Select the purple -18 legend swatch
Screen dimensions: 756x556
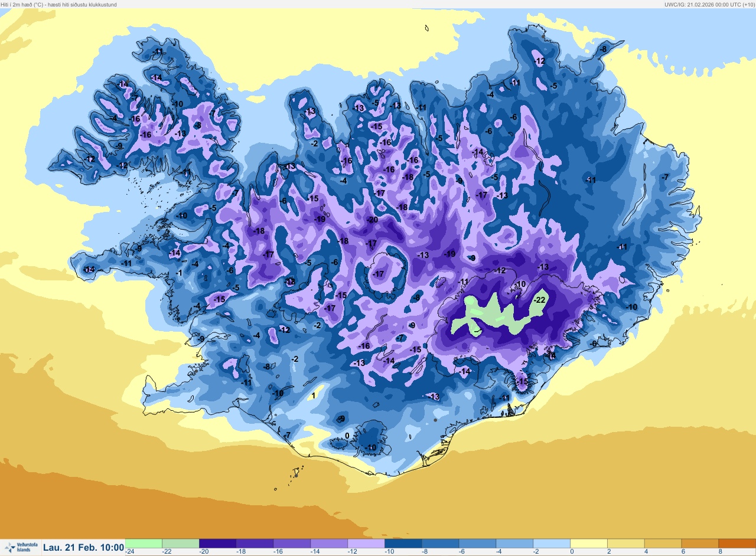click(255, 543)
